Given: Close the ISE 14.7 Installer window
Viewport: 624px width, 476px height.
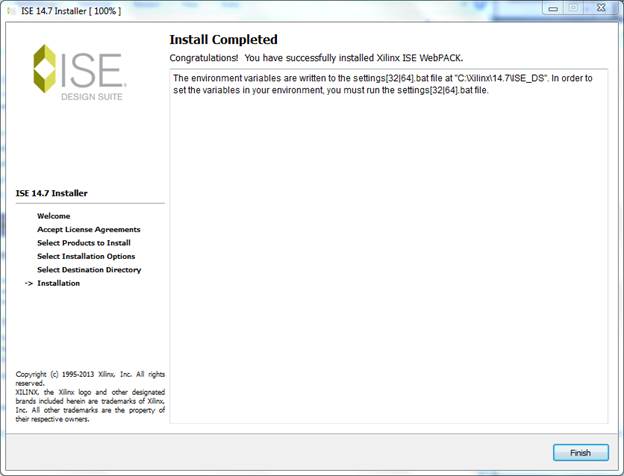Looking at the screenshot, I should pos(601,8).
